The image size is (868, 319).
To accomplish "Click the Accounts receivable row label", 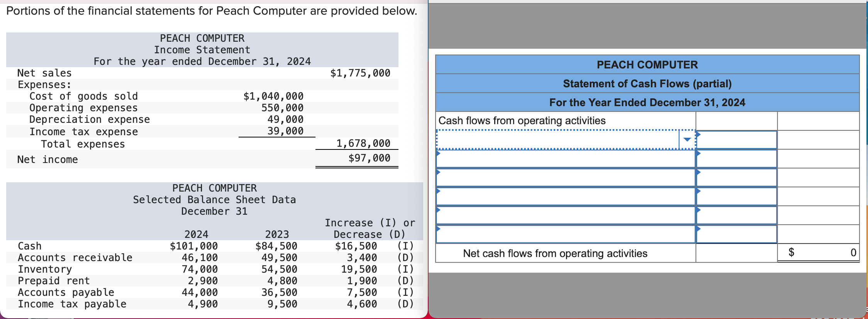I will (75, 258).
